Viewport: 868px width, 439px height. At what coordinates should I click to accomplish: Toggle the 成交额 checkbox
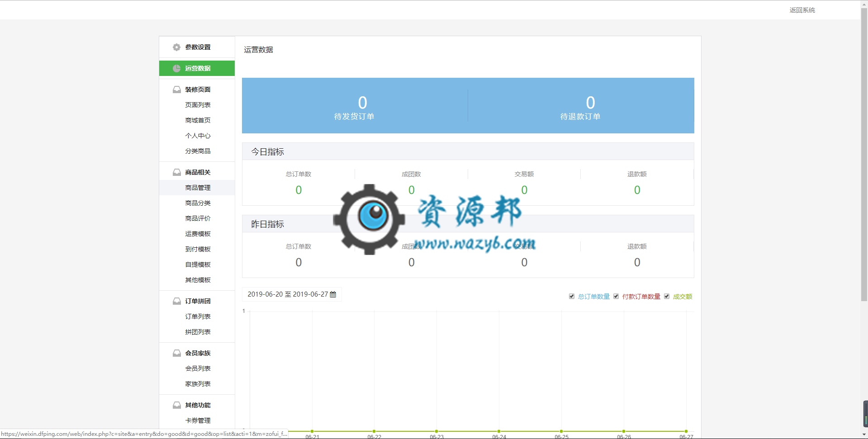(667, 297)
